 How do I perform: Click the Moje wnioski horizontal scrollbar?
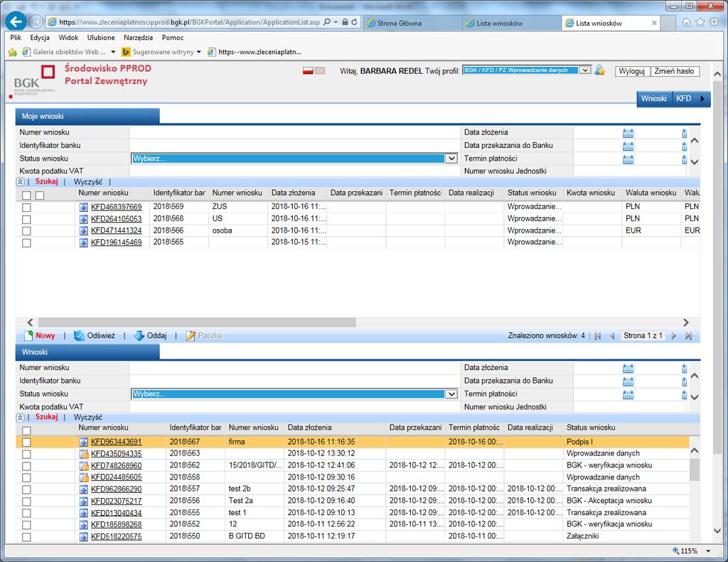[x=198, y=322]
